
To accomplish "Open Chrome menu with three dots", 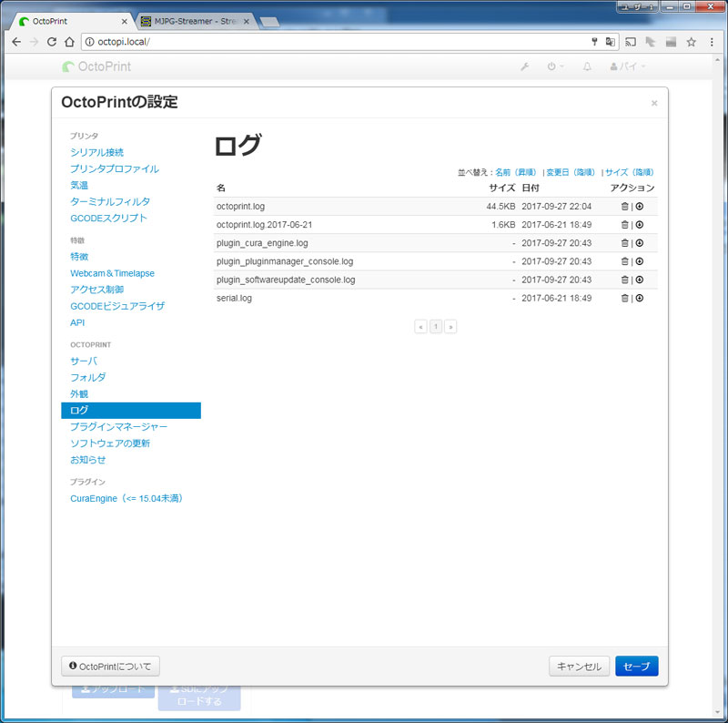I will coord(712,42).
